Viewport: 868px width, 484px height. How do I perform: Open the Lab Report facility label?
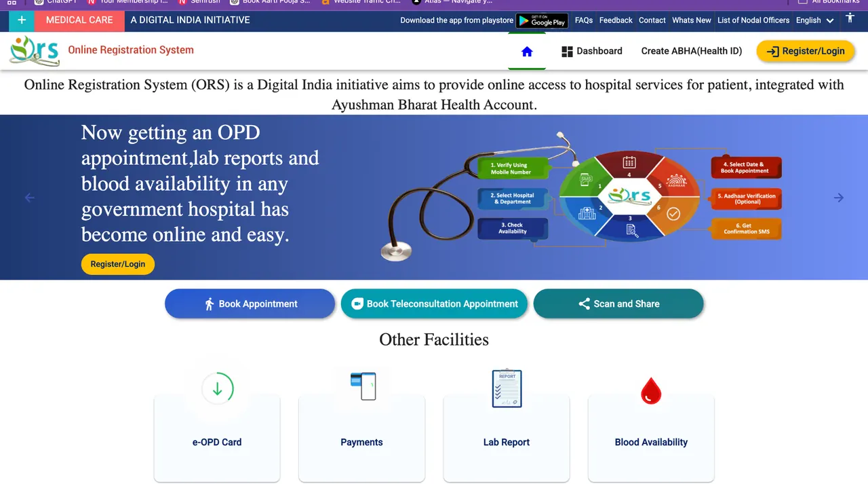[x=507, y=442]
